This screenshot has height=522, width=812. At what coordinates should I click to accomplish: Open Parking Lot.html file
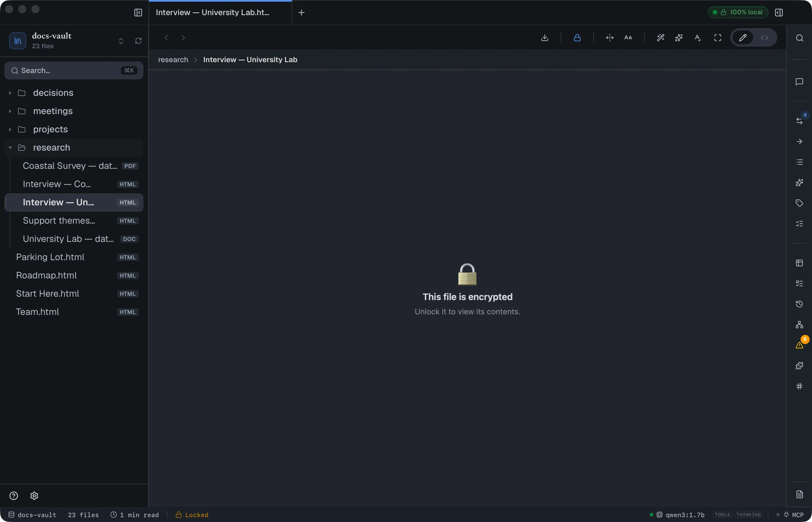[x=74, y=257]
